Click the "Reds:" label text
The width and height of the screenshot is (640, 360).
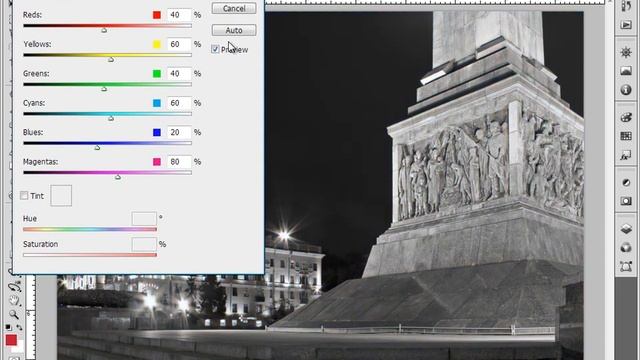[x=32, y=15]
